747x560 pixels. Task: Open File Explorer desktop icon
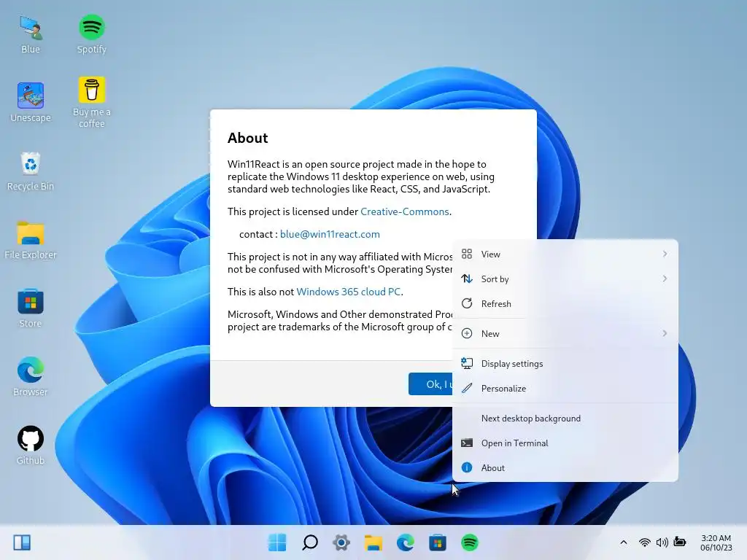(x=31, y=240)
